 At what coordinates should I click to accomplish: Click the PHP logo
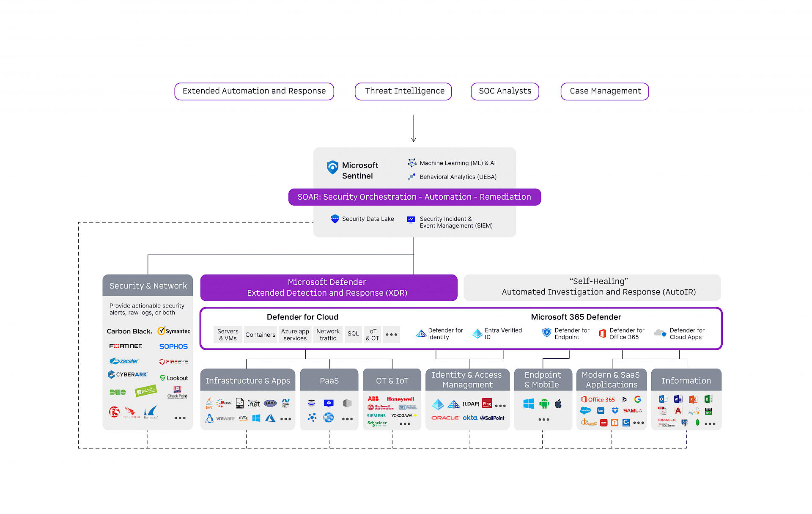(270, 403)
